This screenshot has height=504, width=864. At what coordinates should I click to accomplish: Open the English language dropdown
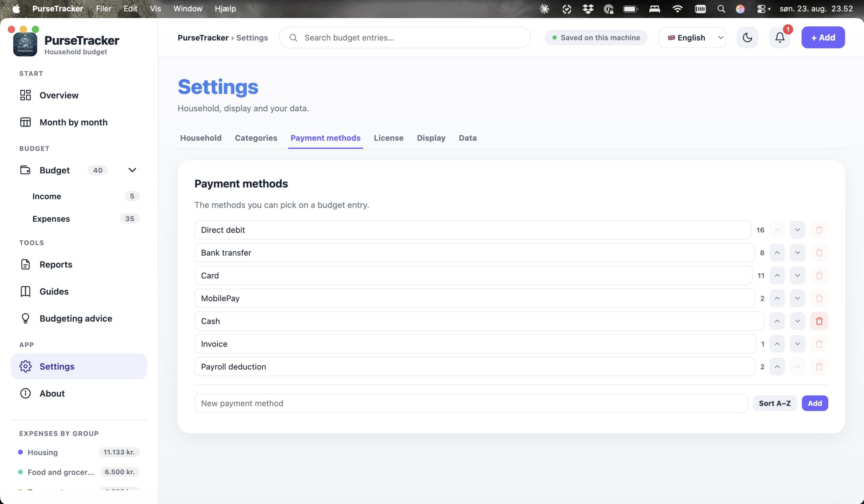692,37
